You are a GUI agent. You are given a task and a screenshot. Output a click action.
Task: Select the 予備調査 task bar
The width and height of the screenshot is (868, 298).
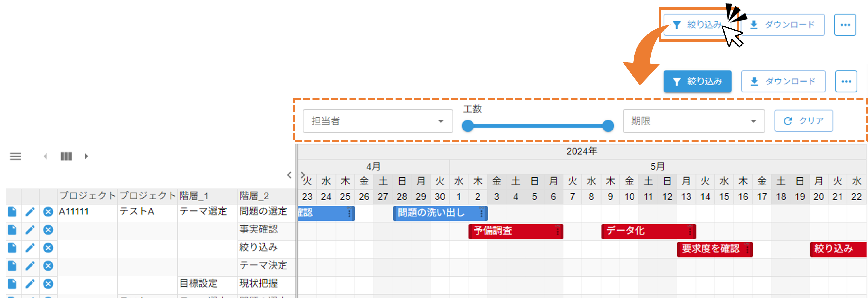point(516,231)
